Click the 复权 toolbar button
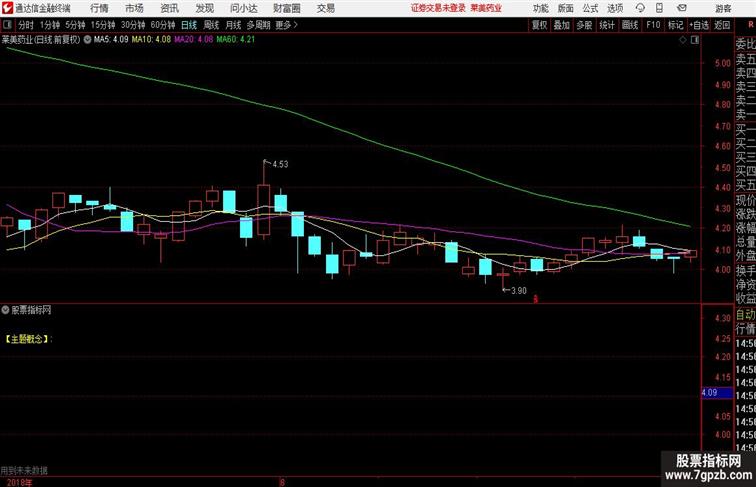 tap(540, 25)
